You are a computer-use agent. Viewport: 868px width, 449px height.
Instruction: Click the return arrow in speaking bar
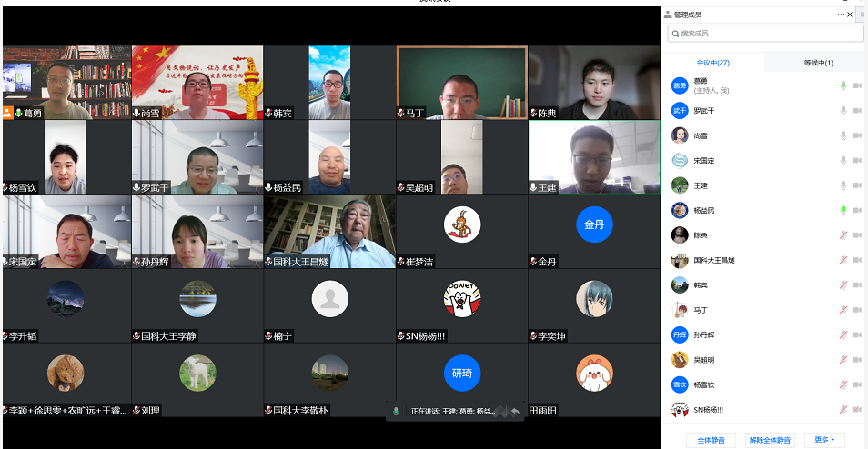515,412
